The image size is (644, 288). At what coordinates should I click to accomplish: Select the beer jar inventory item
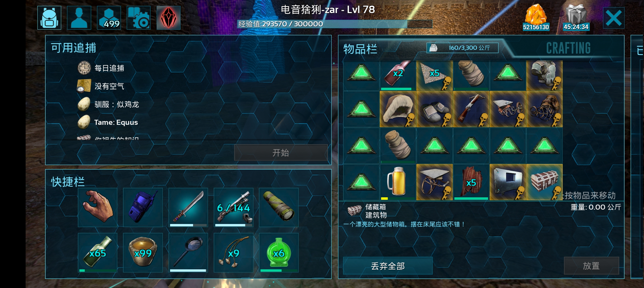point(398,182)
